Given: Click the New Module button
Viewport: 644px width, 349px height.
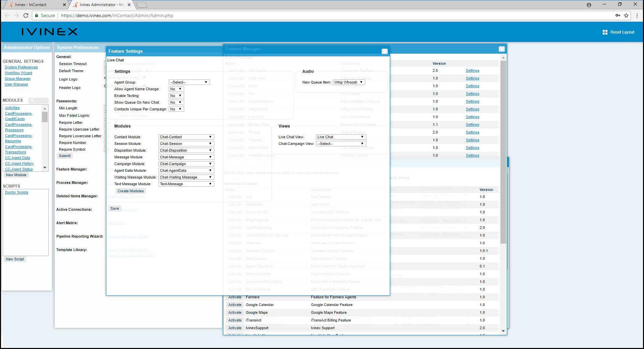Looking at the screenshot, I should 16,175.
